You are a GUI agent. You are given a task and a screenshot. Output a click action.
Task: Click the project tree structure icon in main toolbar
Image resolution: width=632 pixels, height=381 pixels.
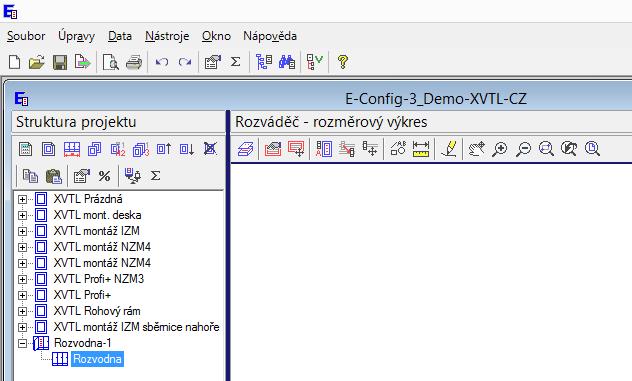click(x=264, y=62)
